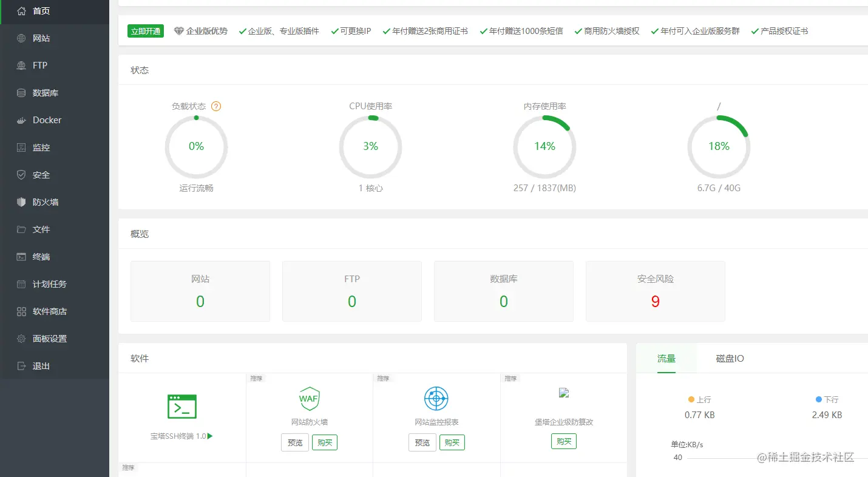Viewport: 868px width, 477px height.
Task: Click 预览 under 网站监控报表
Action: pos(422,442)
